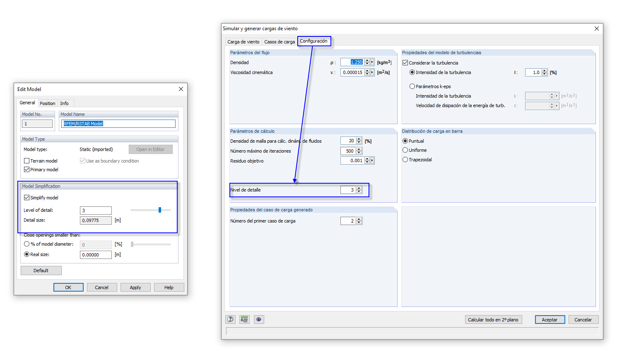Select the Parámetros k-eps radio button

(412, 86)
